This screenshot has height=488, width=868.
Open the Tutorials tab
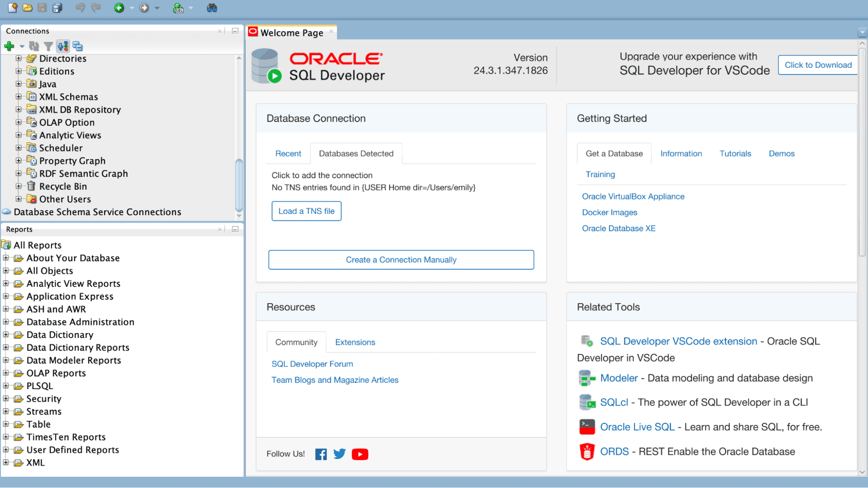coord(735,154)
